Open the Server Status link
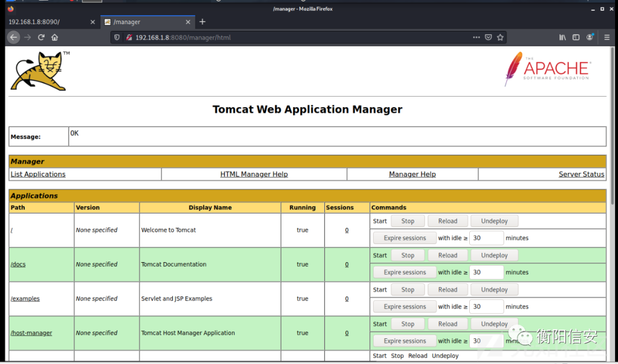This screenshot has width=618, height=364. [x=581, y=175]
